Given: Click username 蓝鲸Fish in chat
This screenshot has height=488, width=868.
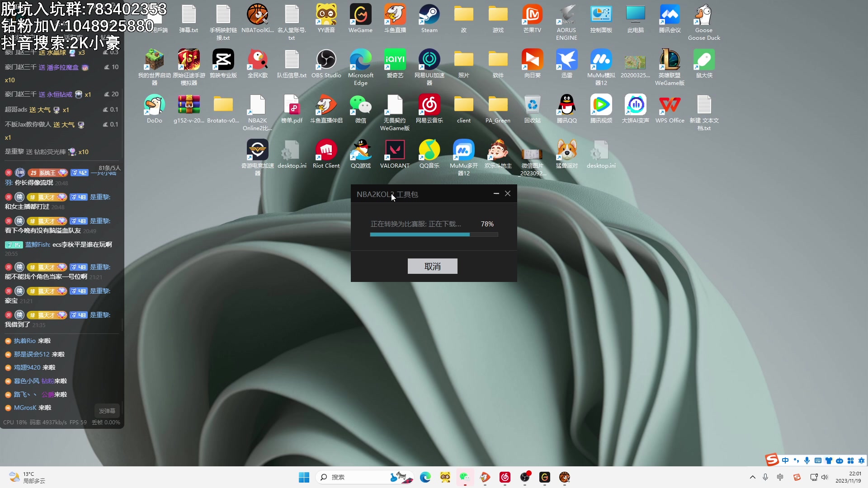Looking at the screenshot, I should point(38,244).
